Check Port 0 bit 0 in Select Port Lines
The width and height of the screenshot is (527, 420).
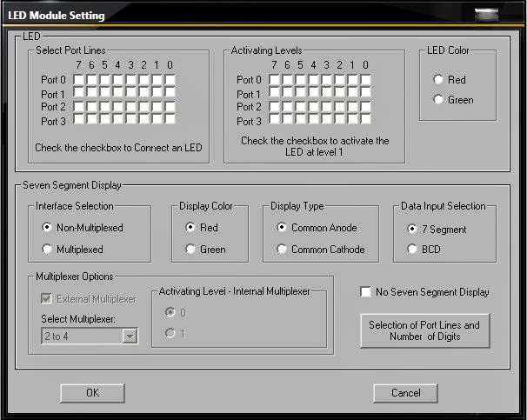pos(170,80)
